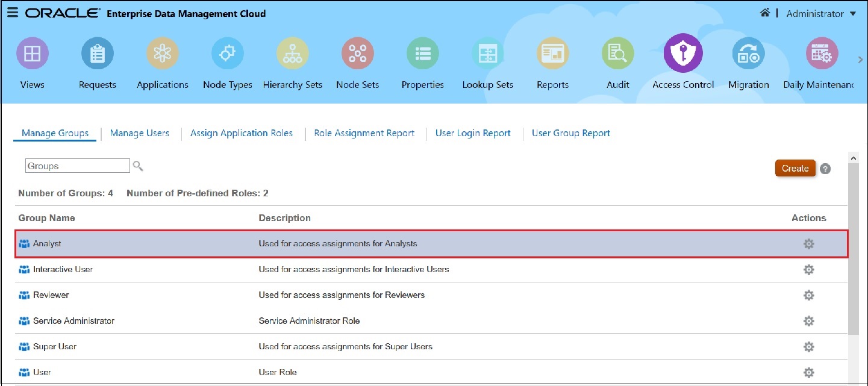Switch to Manage Users tab

click(x=140, y=133)
